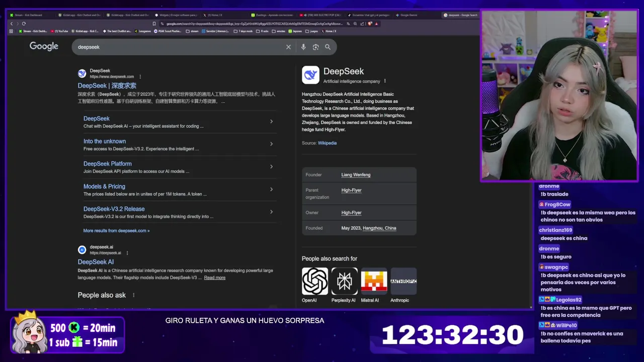Select the Mistral AI logo thumbnail
Viewport: 644px width, 362px height.
tap(374, 281)
